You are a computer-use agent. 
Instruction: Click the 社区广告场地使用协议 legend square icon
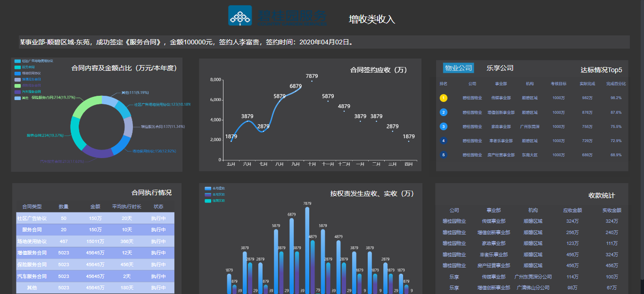pyautogui.click(x=17, y=61)
